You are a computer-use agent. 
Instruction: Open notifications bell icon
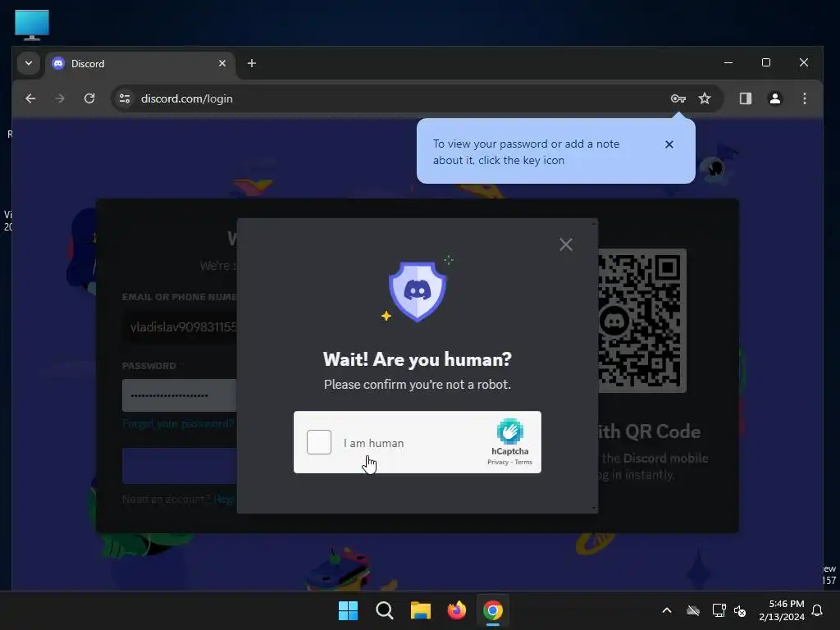tap(817, 610)
